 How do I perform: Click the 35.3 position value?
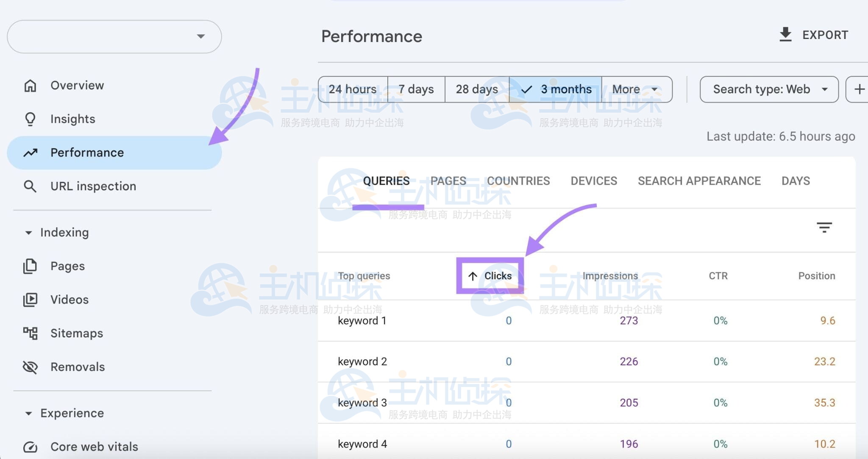(x=825, y=403)
